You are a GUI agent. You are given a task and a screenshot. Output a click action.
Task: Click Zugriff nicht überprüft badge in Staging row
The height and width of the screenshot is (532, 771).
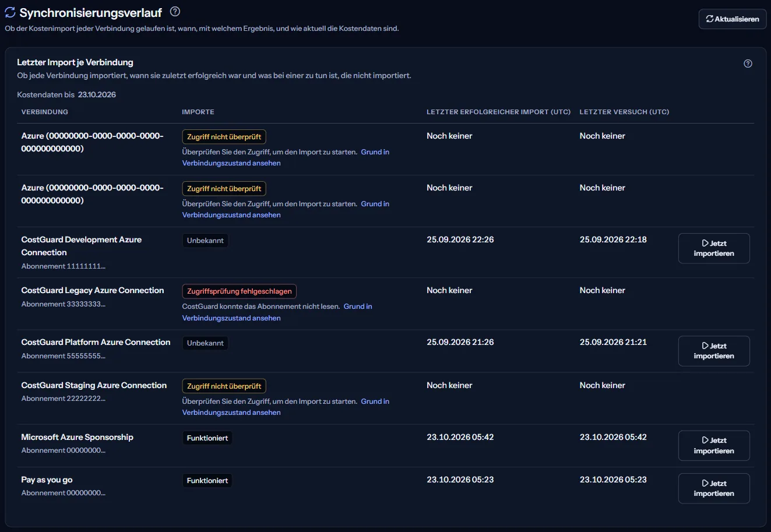point(224,386)
